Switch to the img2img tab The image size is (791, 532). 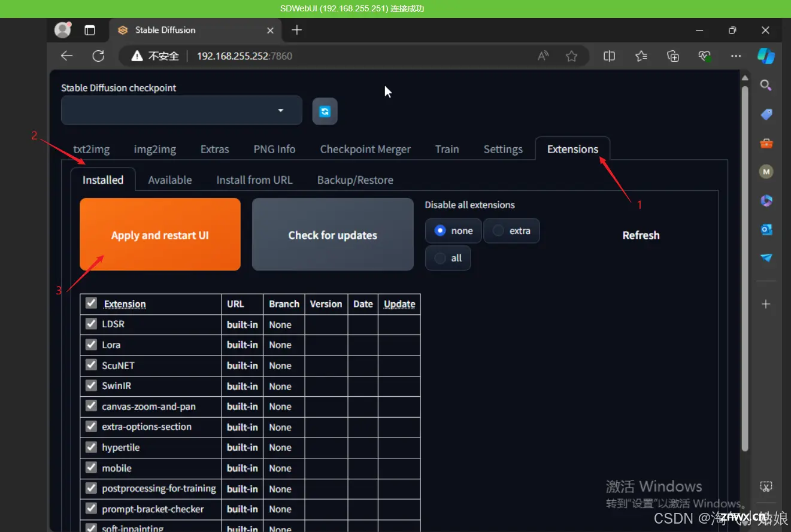tap(155, 149)
